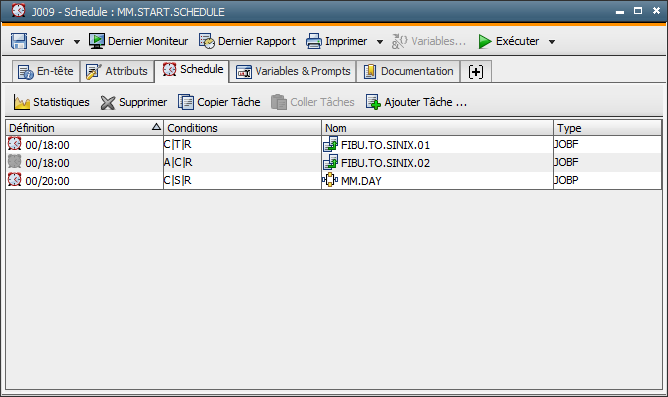Open the Dernier Rapport report

click(247, 41)
